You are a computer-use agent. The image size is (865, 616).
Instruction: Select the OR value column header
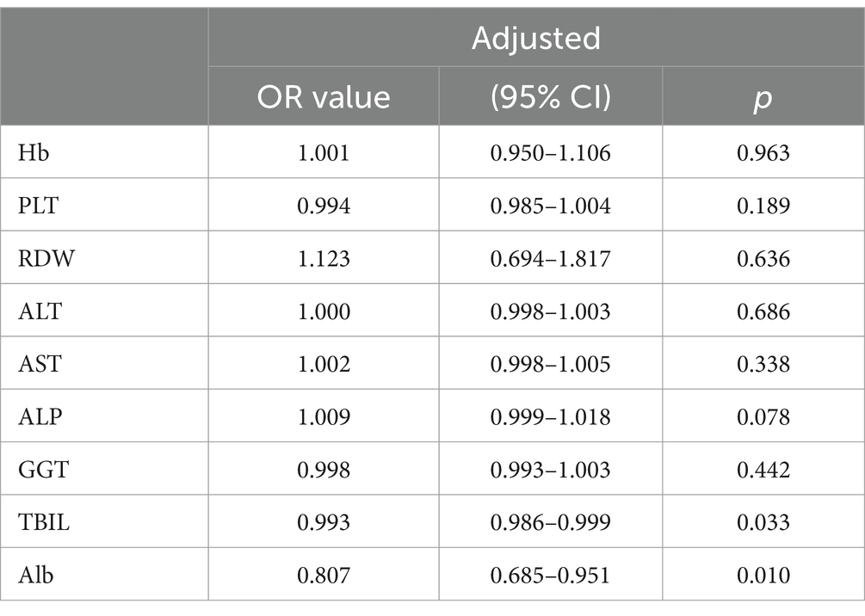tap(324, 97)
